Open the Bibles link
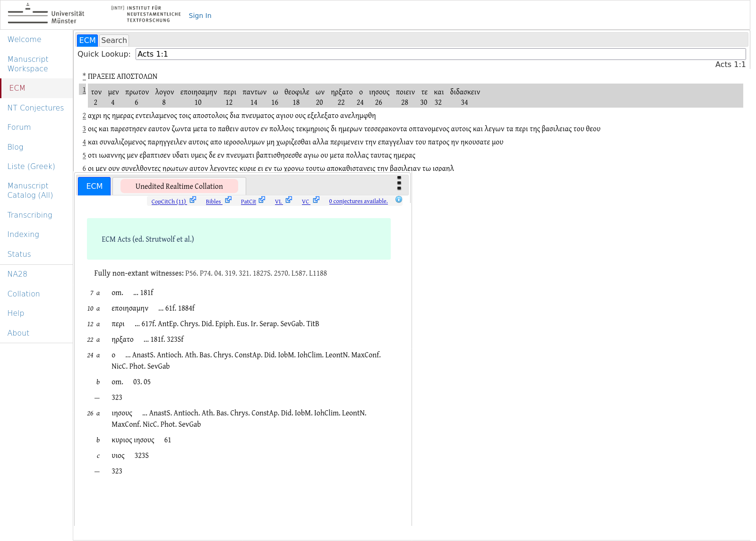 (214, 202)
